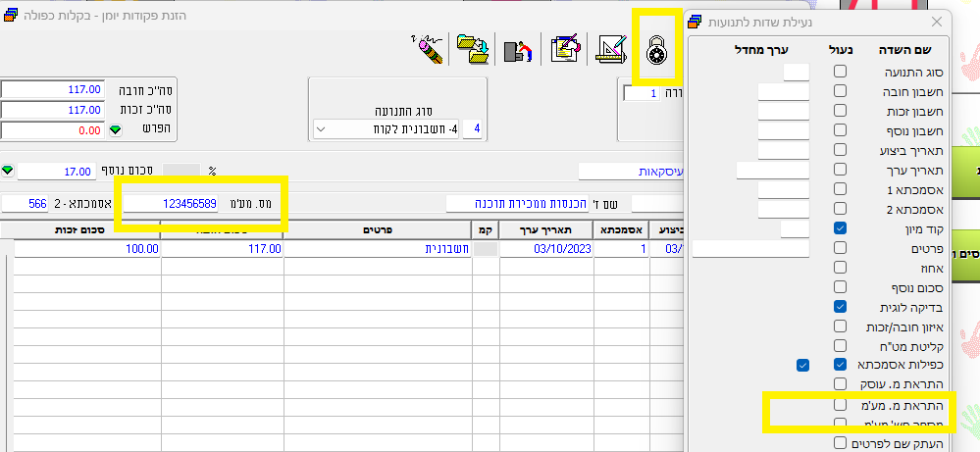
Task: Click green gem icon beside סכום נוסף
Action: point(8,171)
